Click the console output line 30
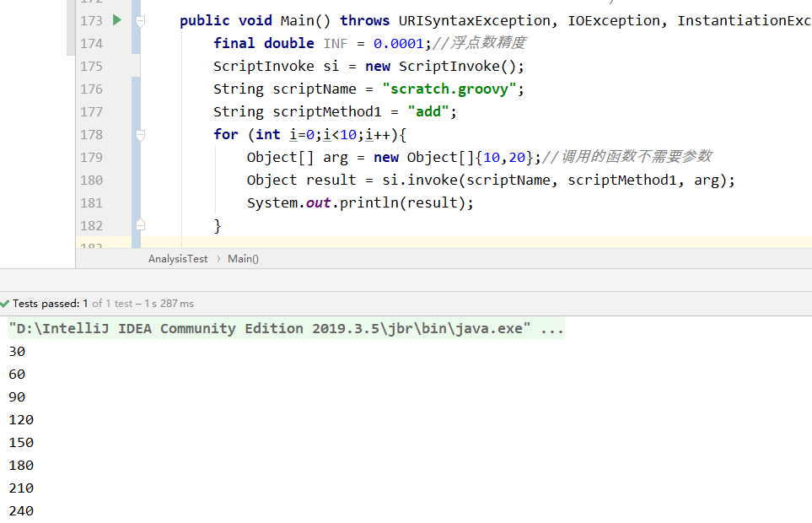The width and height of the screenshot is (812, 523). pos(17,352)
